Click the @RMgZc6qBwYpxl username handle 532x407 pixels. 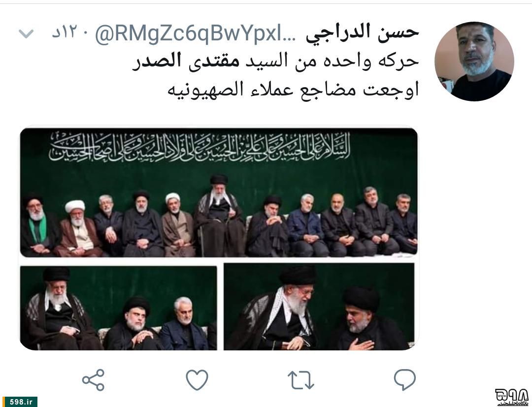pyautogui.click(x=195, y=34)
